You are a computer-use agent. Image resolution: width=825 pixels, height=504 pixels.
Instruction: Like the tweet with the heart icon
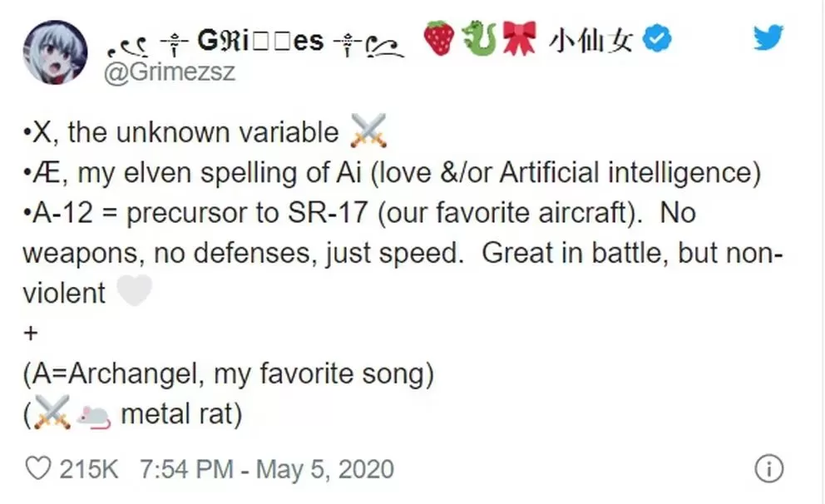pyautogui.click(x=38, y=468)
